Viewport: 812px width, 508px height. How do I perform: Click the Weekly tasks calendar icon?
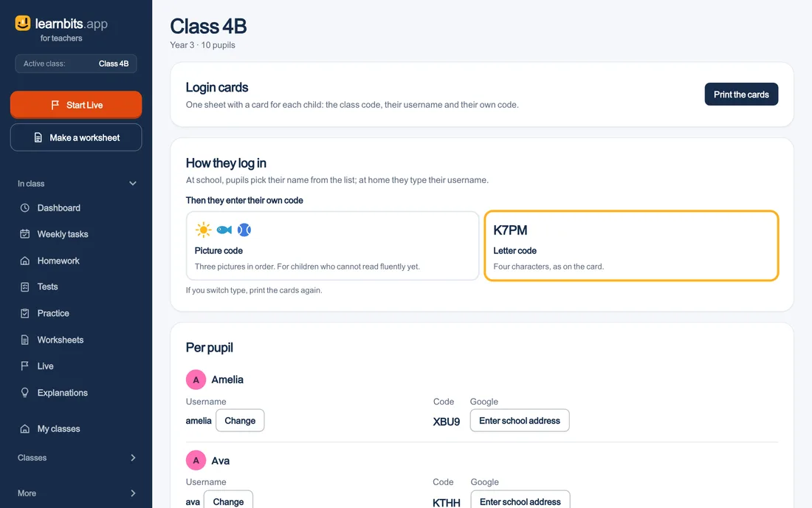tap(25, 234)
